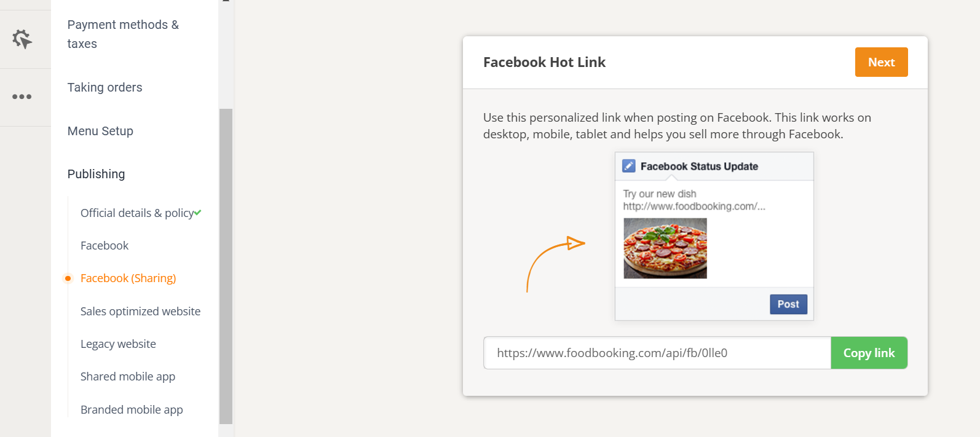This screenshot has height=437, width=980.
Task: Click the gear-and-cursor setup icon
Action: (22, 39)
